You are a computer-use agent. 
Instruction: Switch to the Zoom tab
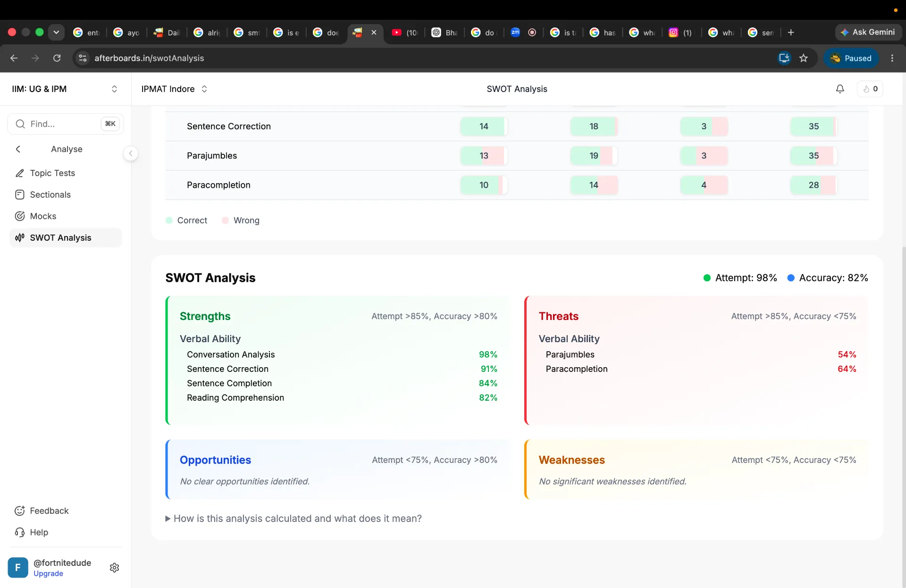pos(515,33)
